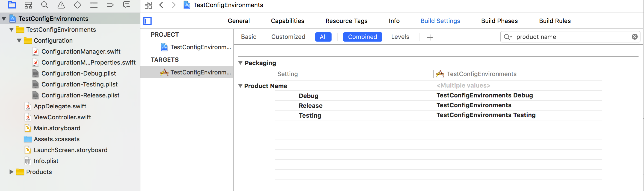Open the related items grid menu
Viewport: 644px width, 191px height.
tap(148, 5)
